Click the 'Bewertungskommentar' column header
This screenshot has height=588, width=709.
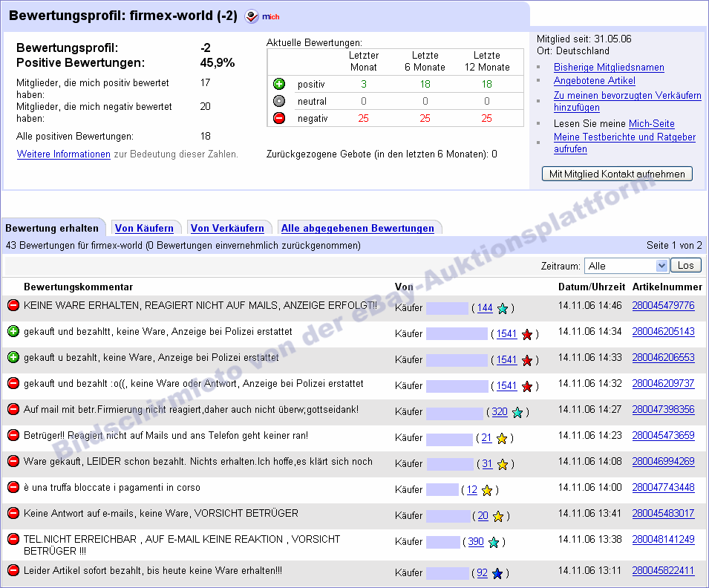coord(78,287)
